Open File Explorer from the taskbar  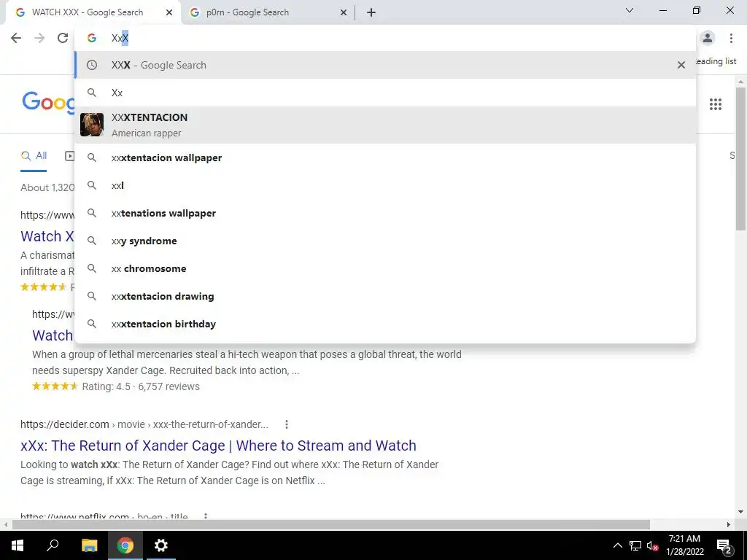tap(89, 545)
